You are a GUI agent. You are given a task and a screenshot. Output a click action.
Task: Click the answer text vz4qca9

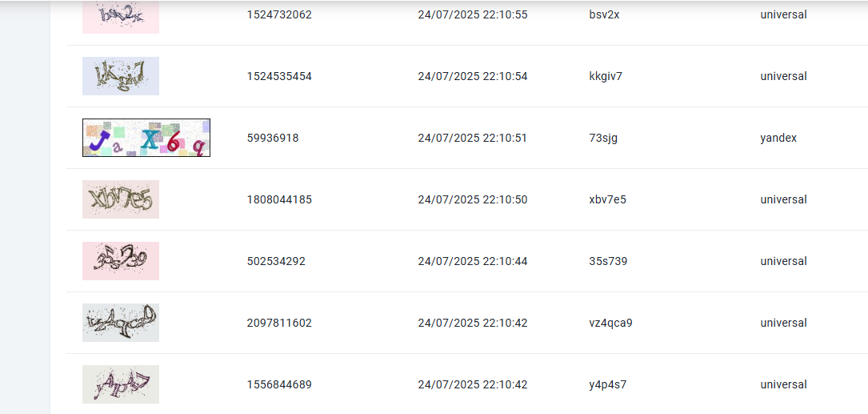click(x=610, y=323)
